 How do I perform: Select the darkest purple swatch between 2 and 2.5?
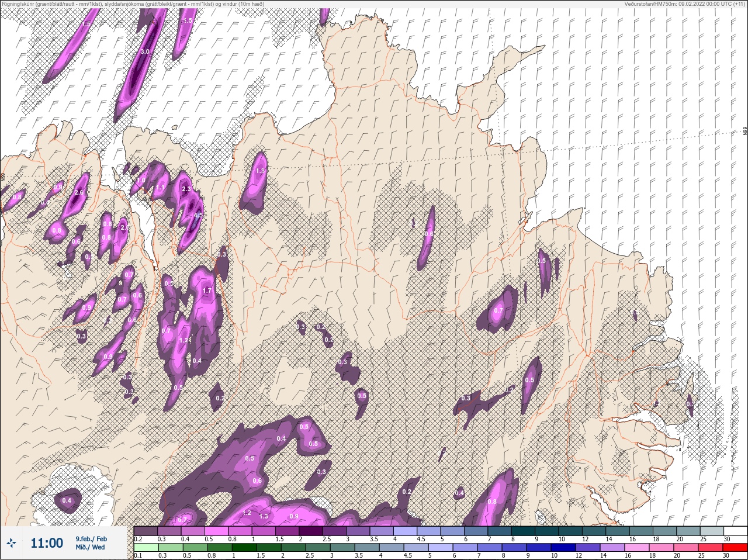click(310, 531)
